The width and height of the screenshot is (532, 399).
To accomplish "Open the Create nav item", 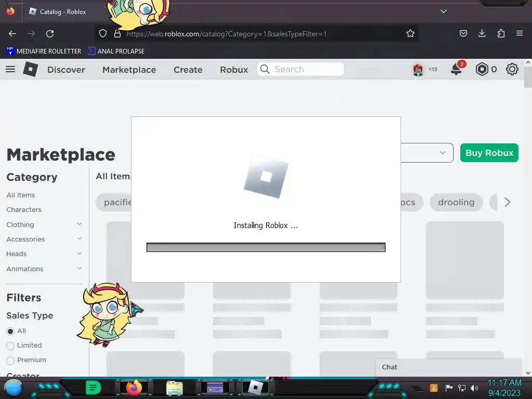I will click(188, 70).
